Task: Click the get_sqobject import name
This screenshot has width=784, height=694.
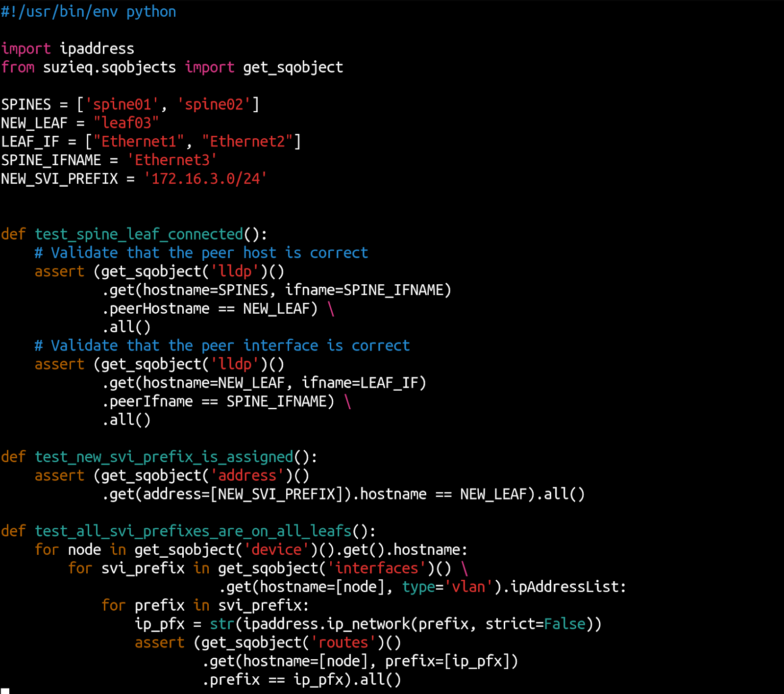Action: click(293, 67)
